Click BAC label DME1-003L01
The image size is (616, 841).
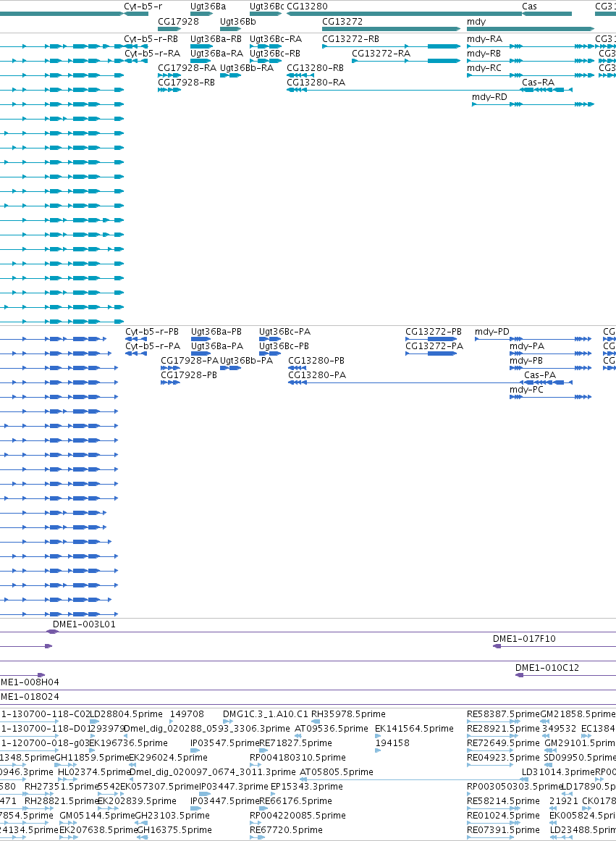pyautogui.click(x=84, y=625)
